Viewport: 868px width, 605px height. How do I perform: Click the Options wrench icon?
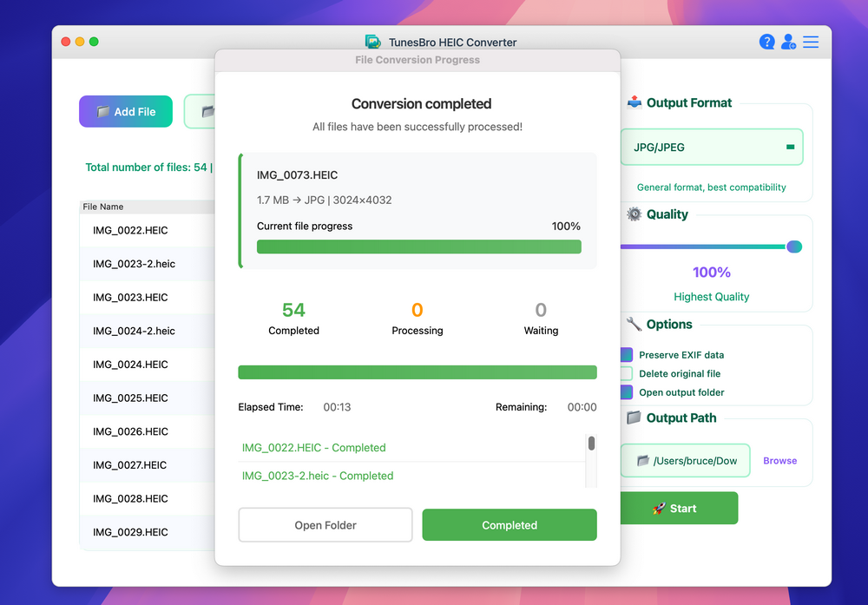(x=635, y=324)
